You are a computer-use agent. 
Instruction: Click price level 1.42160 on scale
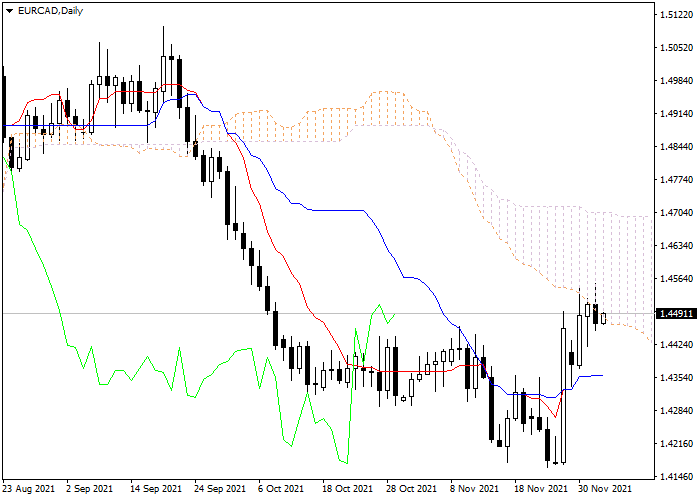pyautogui.click(x=677, y=444)
